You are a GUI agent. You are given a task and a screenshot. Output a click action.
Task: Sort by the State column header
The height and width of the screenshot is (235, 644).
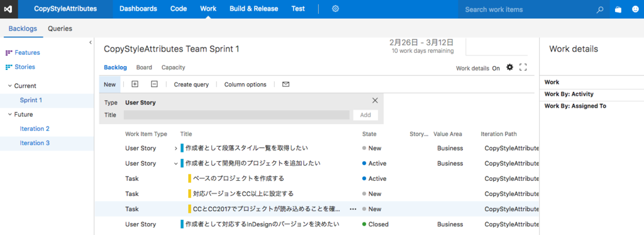coord(369,134)
